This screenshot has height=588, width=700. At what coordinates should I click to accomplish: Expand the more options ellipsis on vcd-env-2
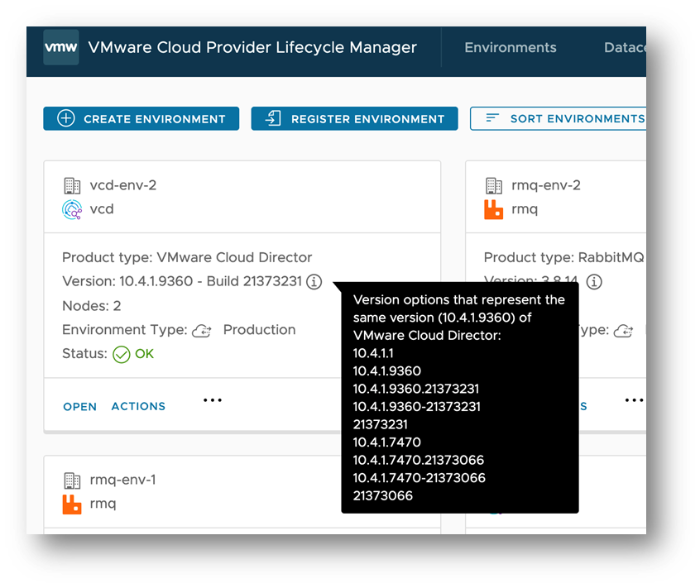tap(213, 400)
